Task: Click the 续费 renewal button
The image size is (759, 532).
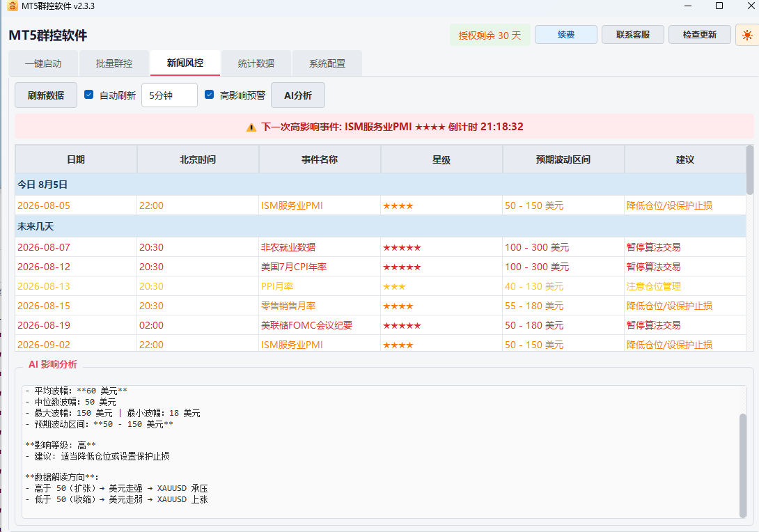Action: [566, 35]
